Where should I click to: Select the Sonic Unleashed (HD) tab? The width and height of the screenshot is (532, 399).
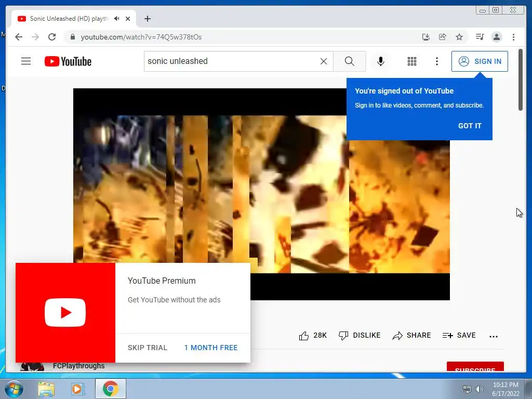coord(74,19)
